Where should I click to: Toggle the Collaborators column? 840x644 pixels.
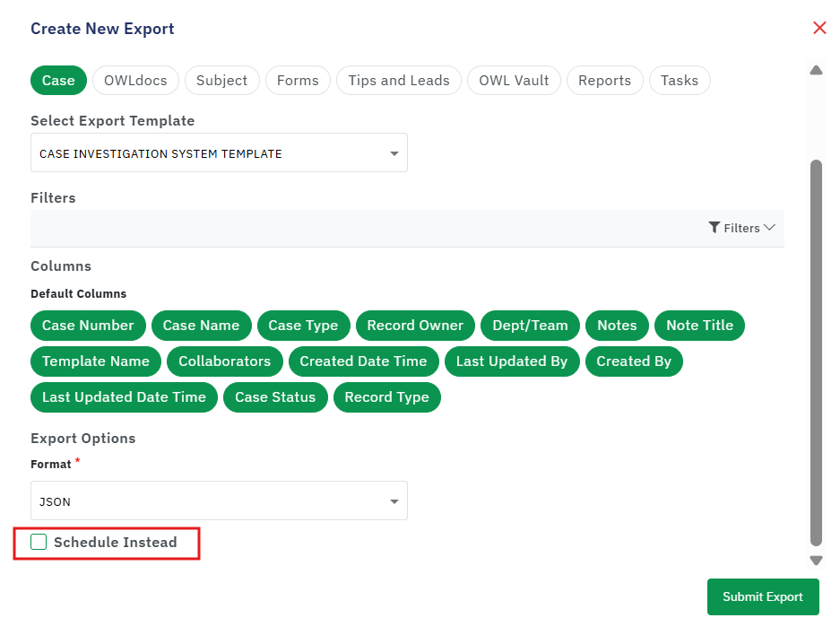(224, 361)
